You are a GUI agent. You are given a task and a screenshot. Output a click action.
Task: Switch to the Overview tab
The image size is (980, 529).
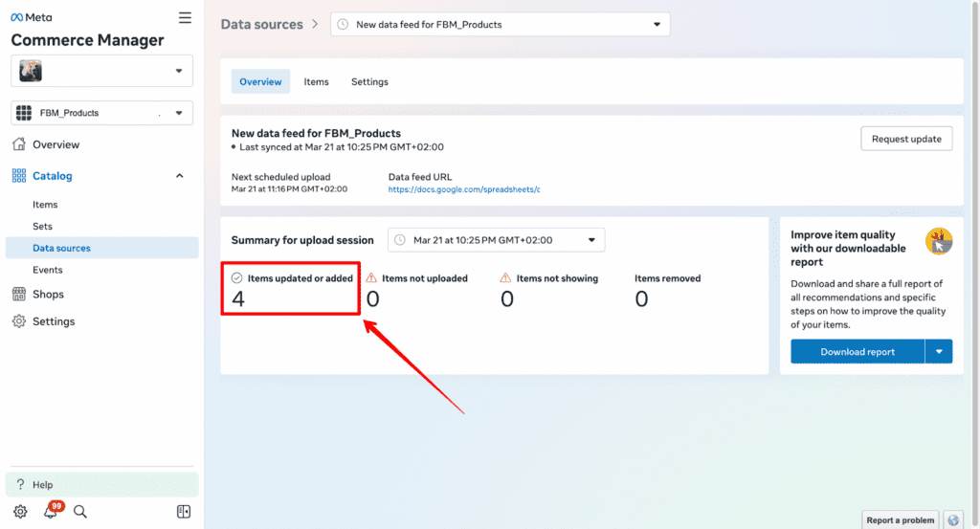click(x=260, y=82)
